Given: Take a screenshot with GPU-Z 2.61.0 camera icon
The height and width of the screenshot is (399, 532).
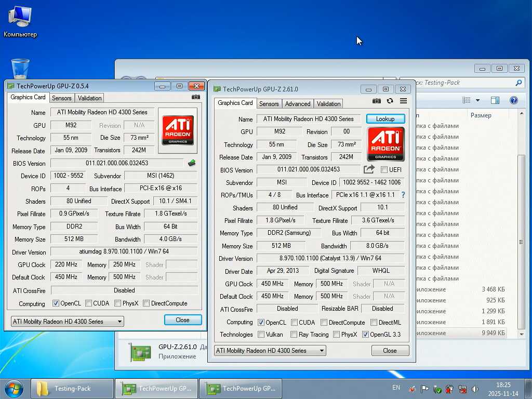Looking at the screenshot, I should pos(377,101).
